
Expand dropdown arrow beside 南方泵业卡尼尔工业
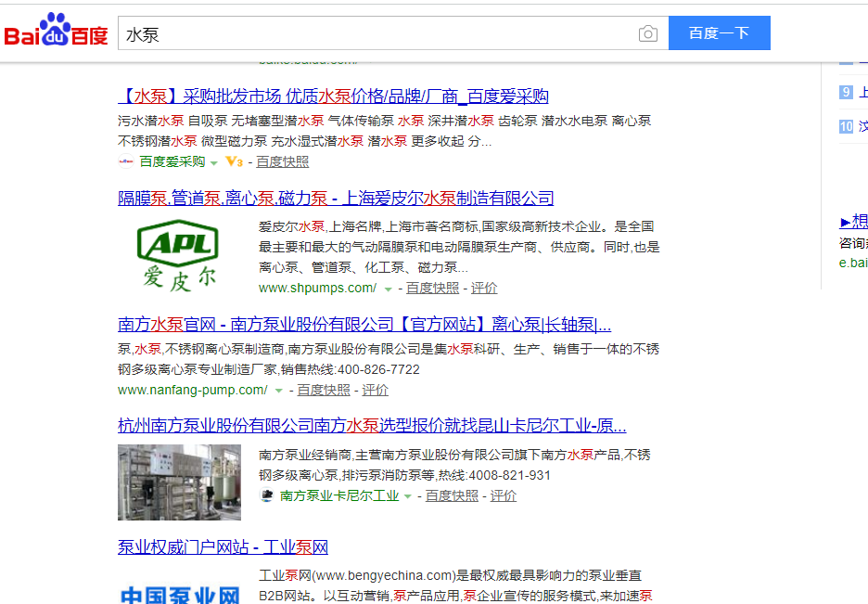point(408,497)
